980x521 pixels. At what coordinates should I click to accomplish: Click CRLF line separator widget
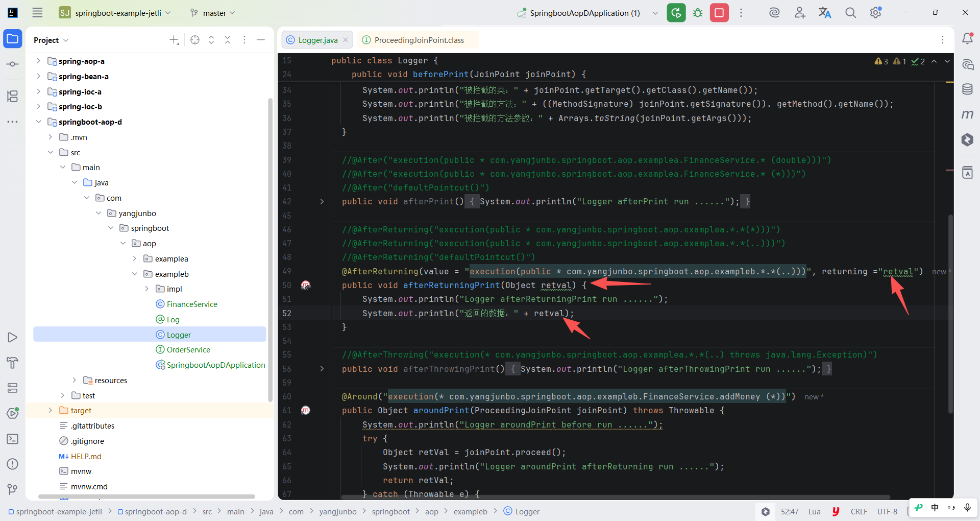click(x=859, y=511)
